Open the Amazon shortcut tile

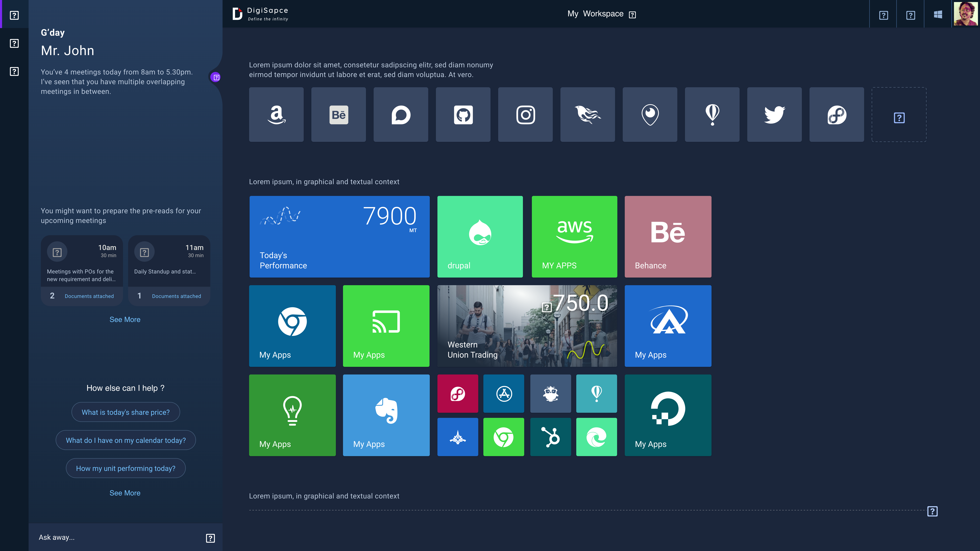[276, 114]
